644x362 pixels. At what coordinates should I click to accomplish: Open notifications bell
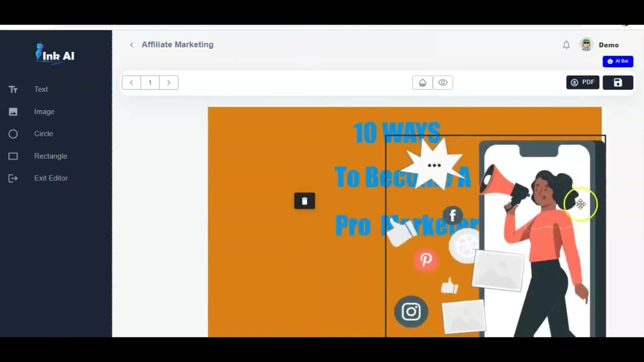click(566, 45)
